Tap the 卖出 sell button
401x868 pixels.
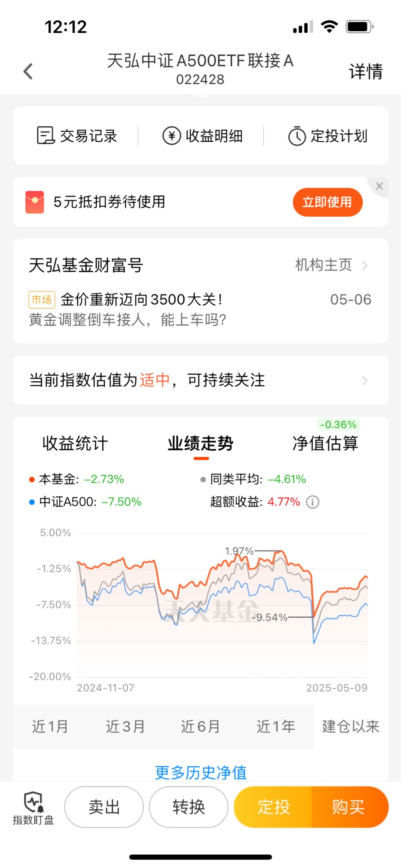pyautogui.click(x=104, y=807)
